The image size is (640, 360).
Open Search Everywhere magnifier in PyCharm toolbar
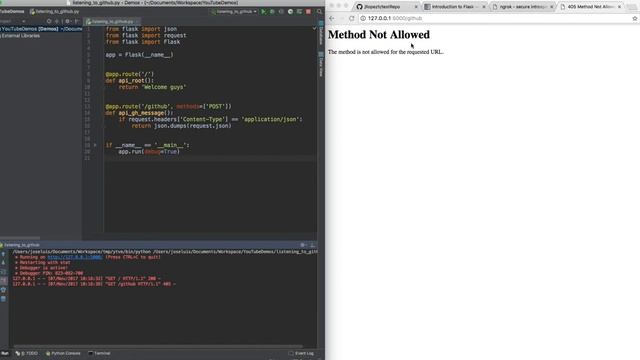coord(319,12)
